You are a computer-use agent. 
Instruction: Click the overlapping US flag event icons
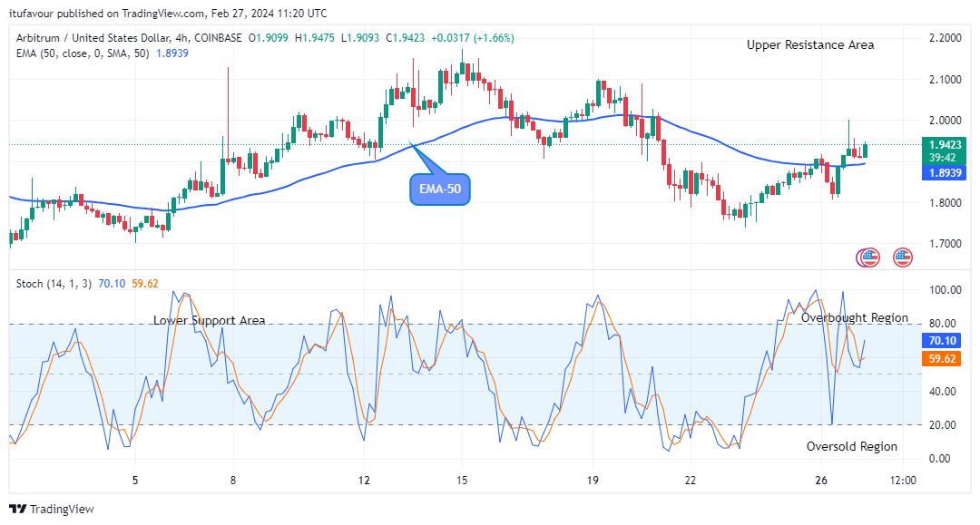pyautogui.click(x=868, y=258)
